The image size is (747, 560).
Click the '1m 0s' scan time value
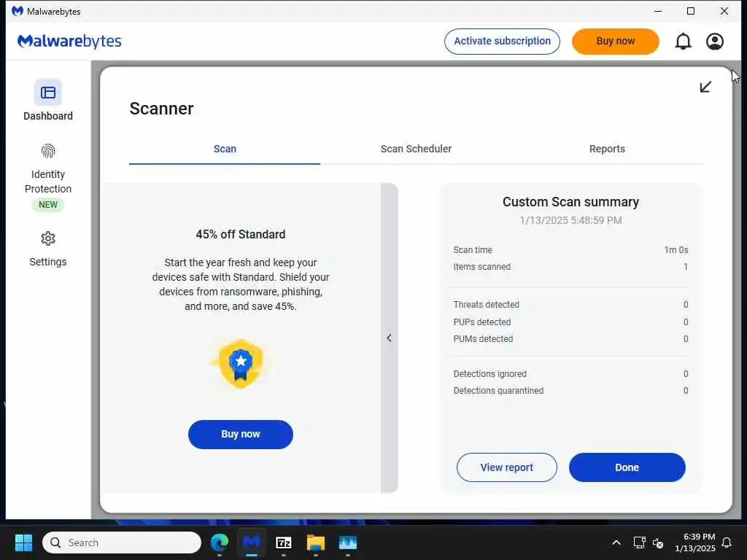coord(676,250)
